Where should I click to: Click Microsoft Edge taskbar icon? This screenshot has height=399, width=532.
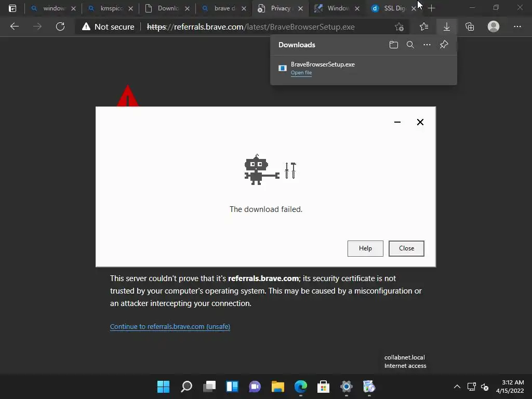(x=301, y=387)
